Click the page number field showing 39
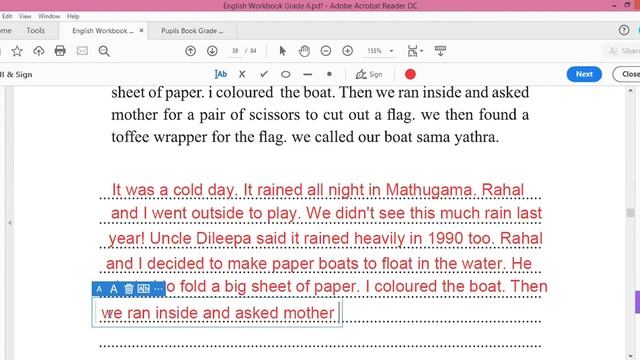Viewport: 640px width, 360px height. click(x=235, y=51)
